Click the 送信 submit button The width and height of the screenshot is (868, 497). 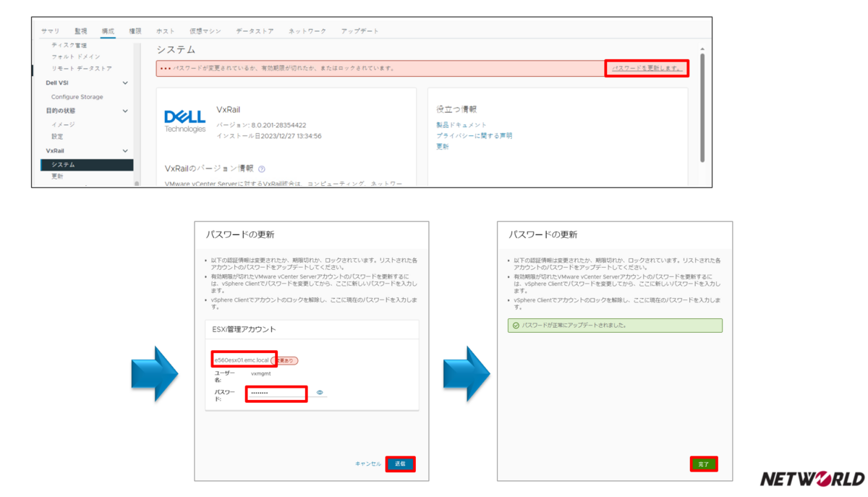point(401,464)
